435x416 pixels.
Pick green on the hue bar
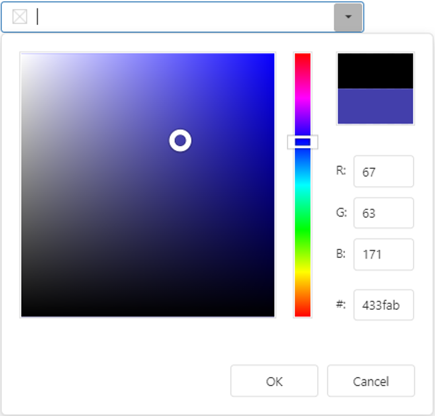[303, 229]
